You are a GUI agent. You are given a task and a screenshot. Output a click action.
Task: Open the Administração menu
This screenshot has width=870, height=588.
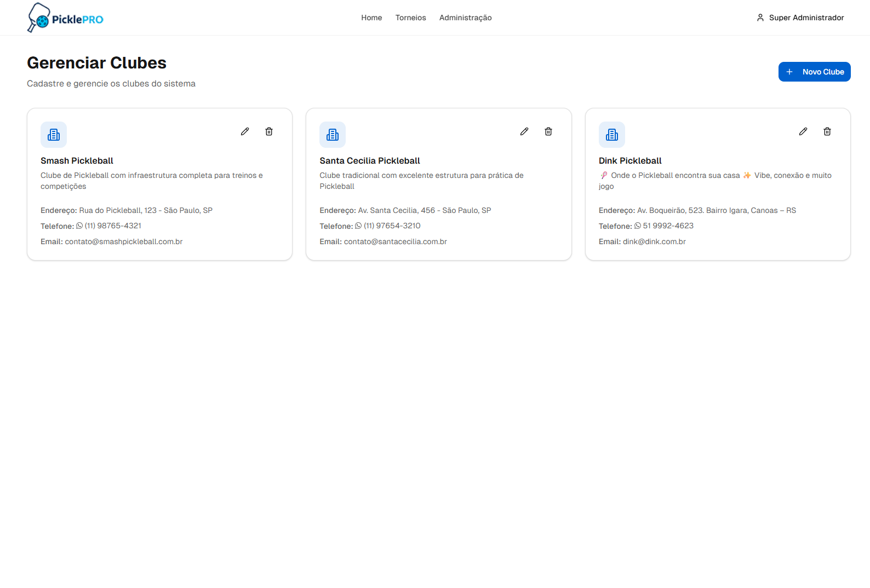(x=465, y=18)
